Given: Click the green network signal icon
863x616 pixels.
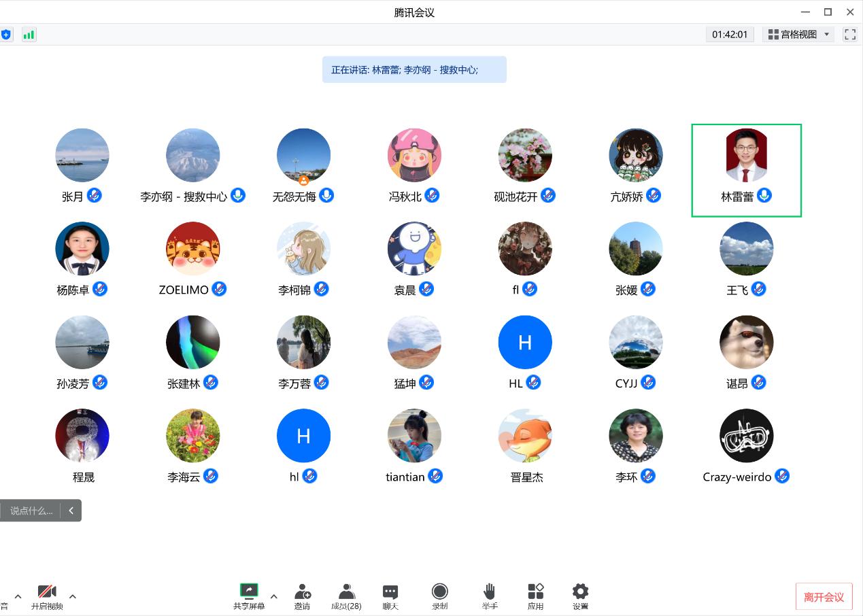Looking at the screenshot, I should pos(29,35).
